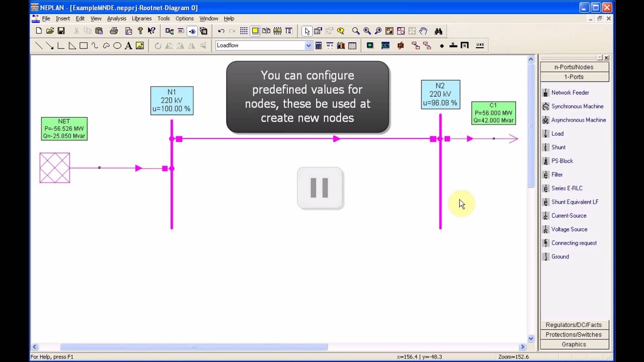The height and width of the screenshot is (362, 644).
Task: Pick the Shunt element in palette
Action: [558, 147]
